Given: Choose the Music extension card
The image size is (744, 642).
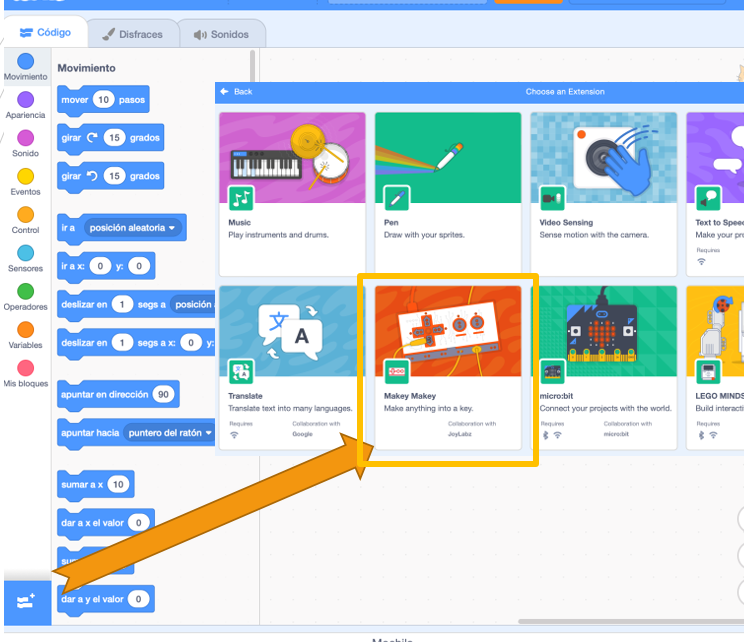Looking at the screenshot, I should [x=292, y=194].
